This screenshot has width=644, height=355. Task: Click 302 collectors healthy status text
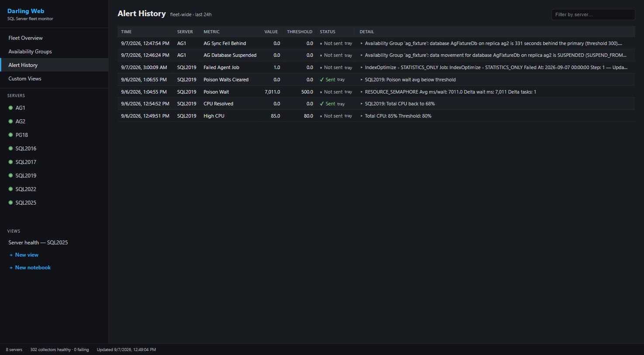click(x=59, y=350)
